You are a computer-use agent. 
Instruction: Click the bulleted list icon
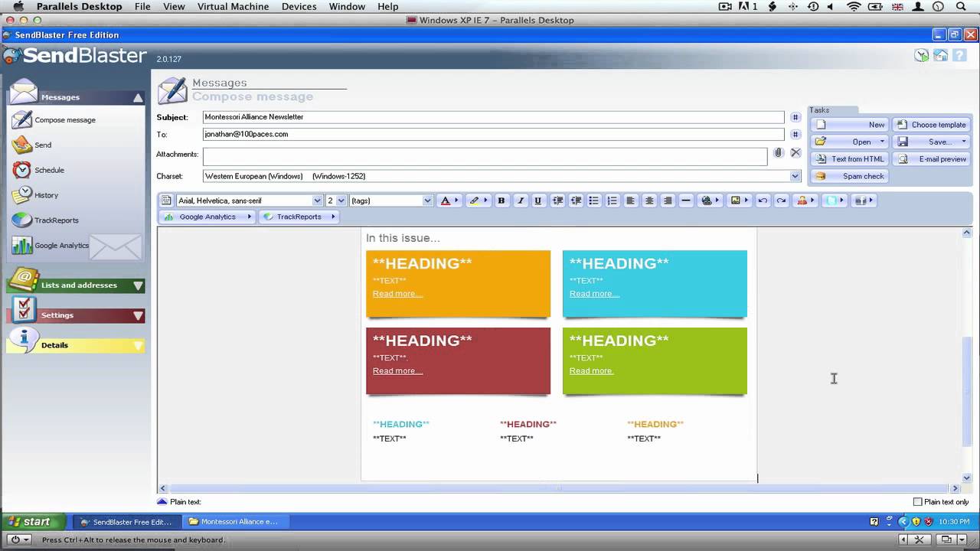[594, 201]
